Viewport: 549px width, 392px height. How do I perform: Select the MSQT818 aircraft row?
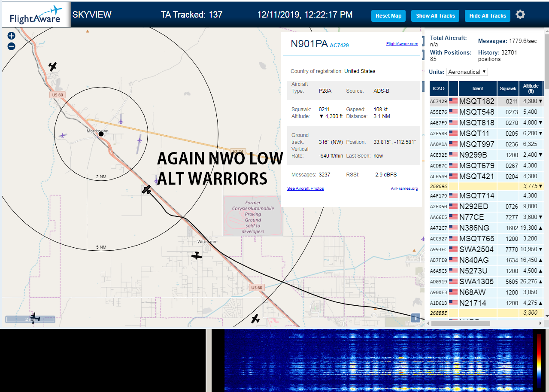pos(486,123)
